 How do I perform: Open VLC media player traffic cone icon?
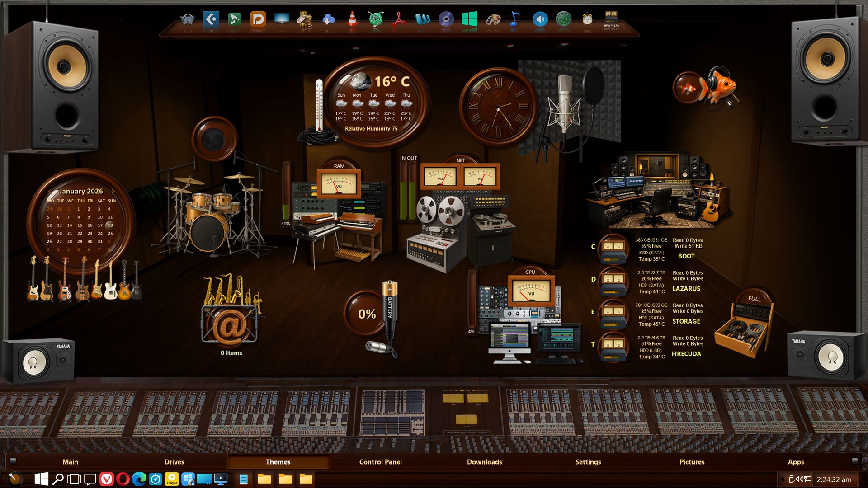point(352,19)
